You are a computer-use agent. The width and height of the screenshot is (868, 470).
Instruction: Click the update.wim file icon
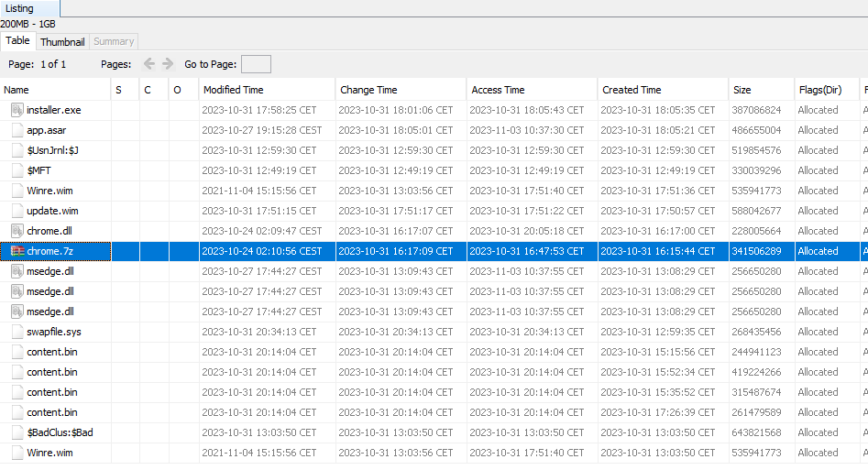tap(16, 211)
